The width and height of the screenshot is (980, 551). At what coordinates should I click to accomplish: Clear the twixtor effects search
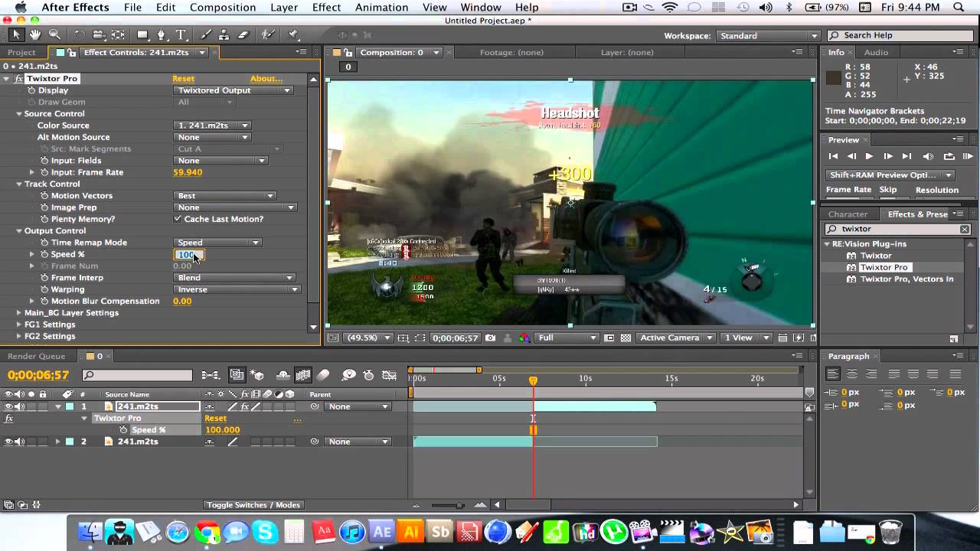tap(965, 229)
